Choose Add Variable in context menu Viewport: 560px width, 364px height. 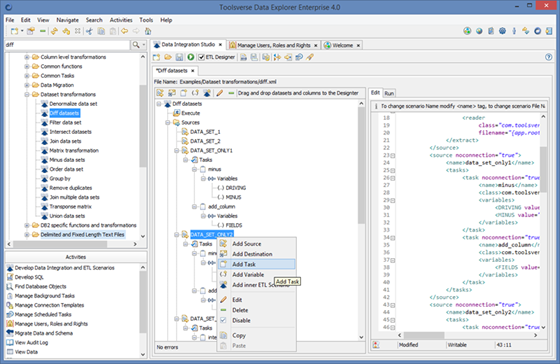pos(256,275)
